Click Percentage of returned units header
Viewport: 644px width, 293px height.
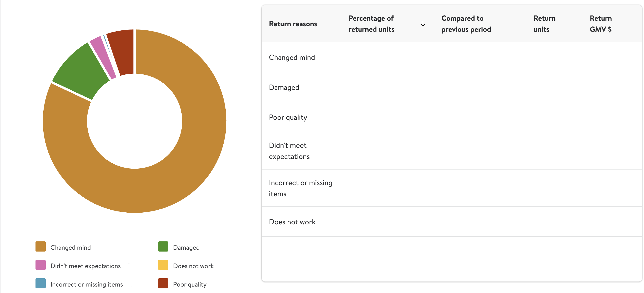(x=371, y=24)
